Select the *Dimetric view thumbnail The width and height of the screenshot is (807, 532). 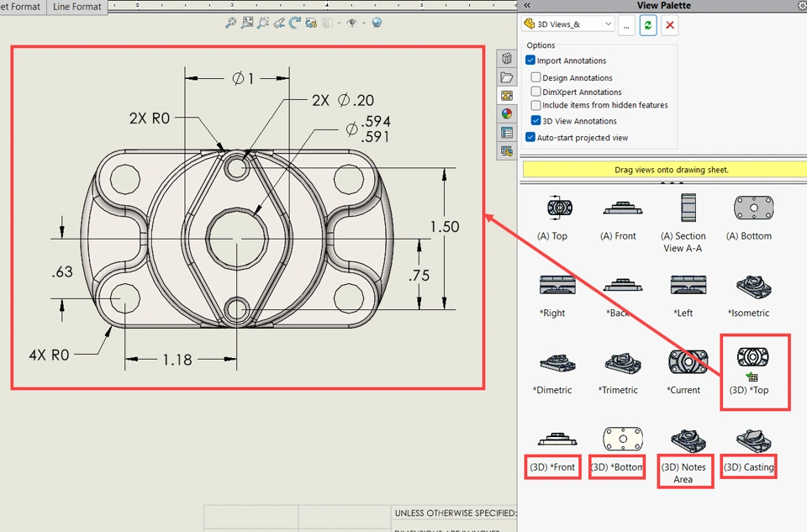(557, 362)
